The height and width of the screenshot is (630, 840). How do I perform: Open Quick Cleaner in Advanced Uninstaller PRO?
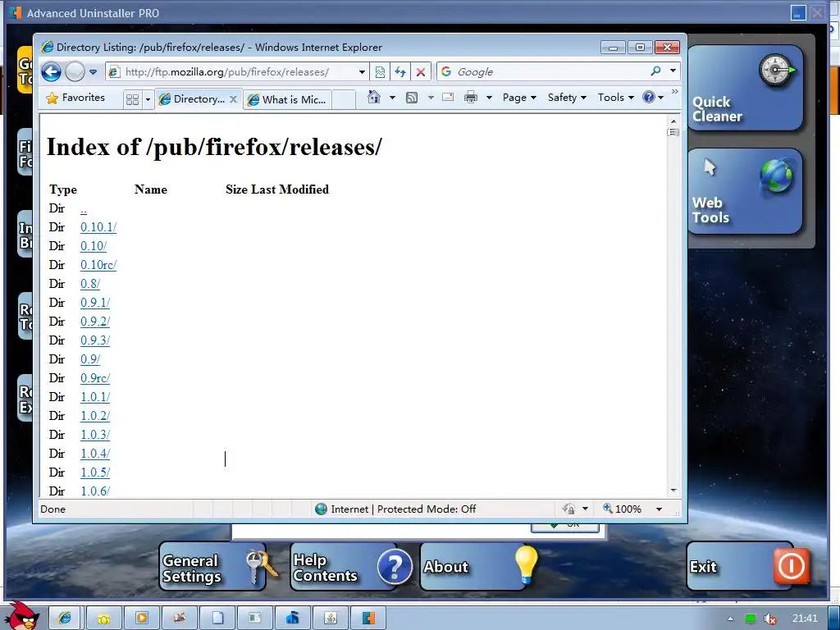tap(745, 89)
